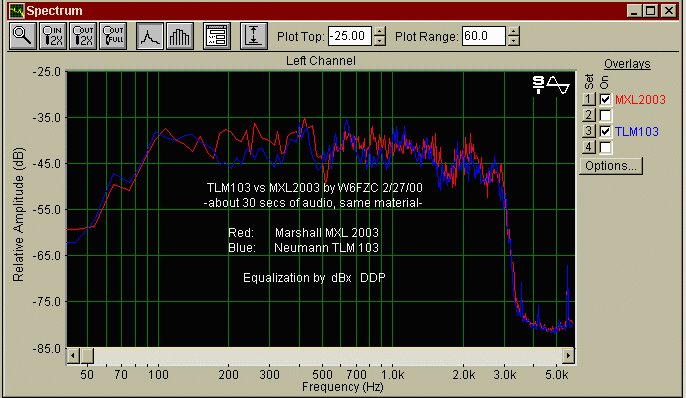686x398 pixels.
Task: Auto-scale the plot amplitude range
Action: pos(254,36)
